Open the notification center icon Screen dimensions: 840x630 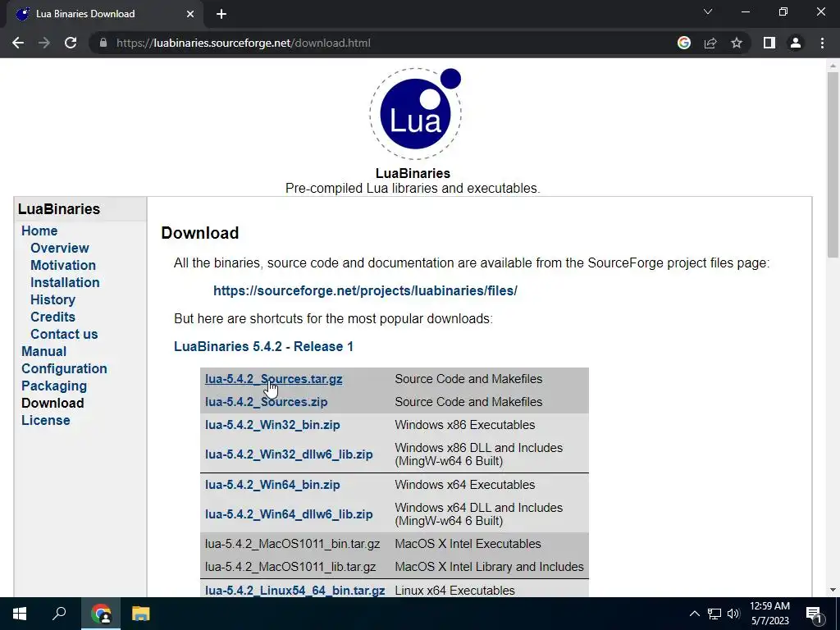[814, 614]
